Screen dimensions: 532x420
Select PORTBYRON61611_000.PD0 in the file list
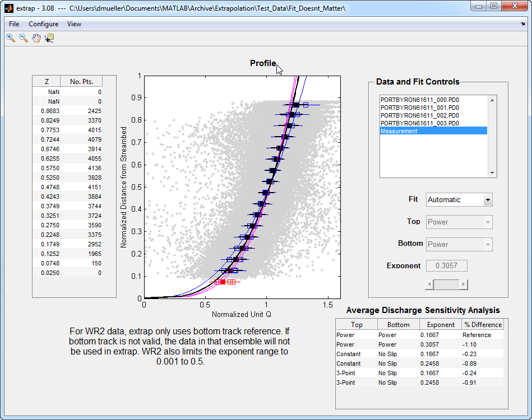(419, 100)
